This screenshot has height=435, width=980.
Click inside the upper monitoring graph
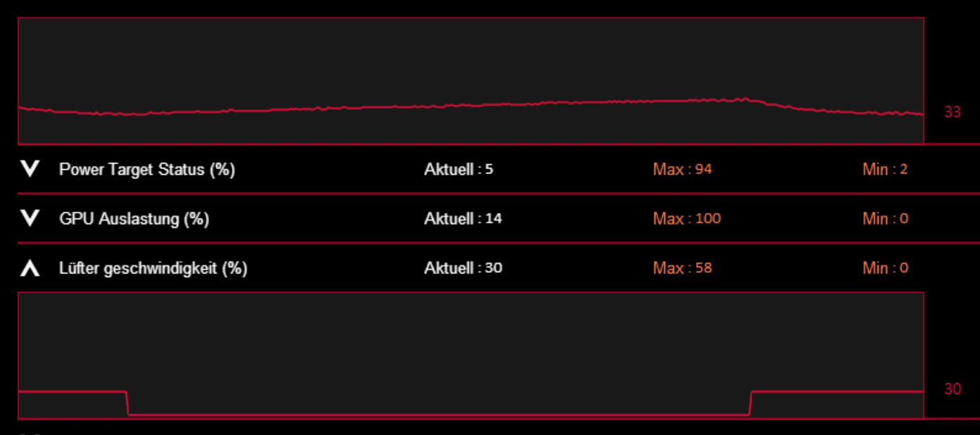[x=471, y=63]
